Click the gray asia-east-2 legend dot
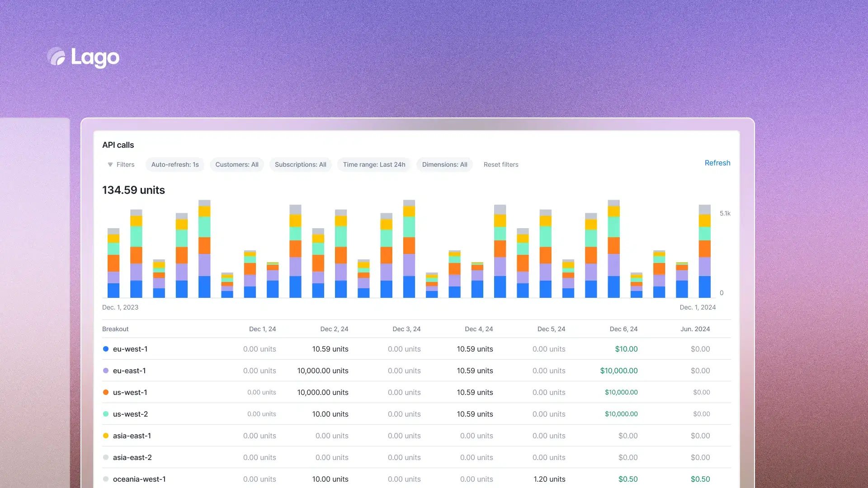 tap(106, 457)
